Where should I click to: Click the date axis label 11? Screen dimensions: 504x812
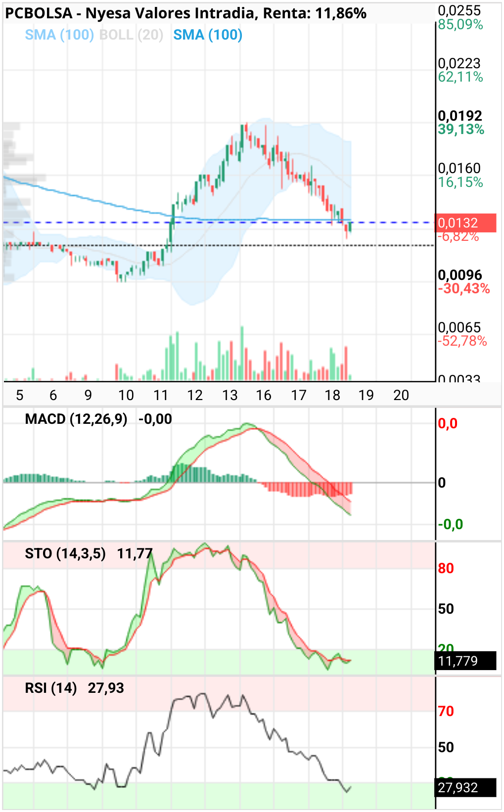tap(161, 395)
